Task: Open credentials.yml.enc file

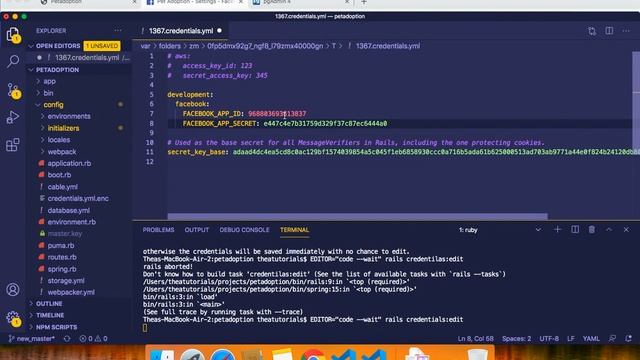Action: 78,198
